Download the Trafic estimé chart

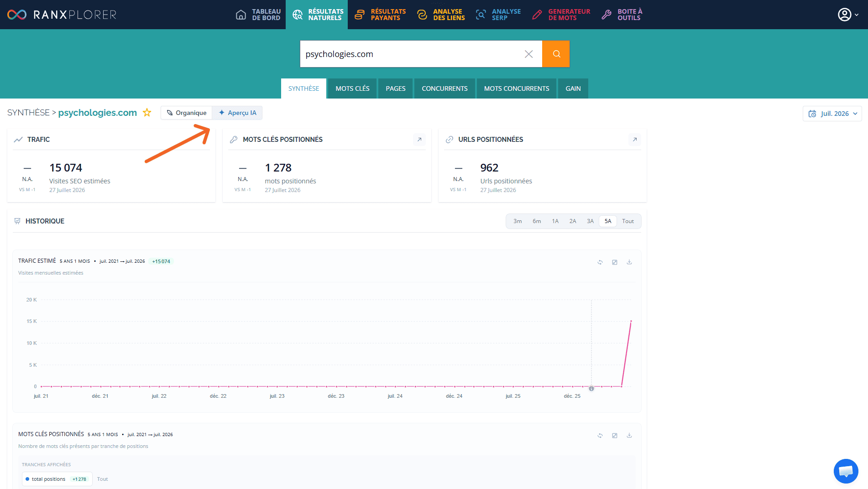click(629, 262)
